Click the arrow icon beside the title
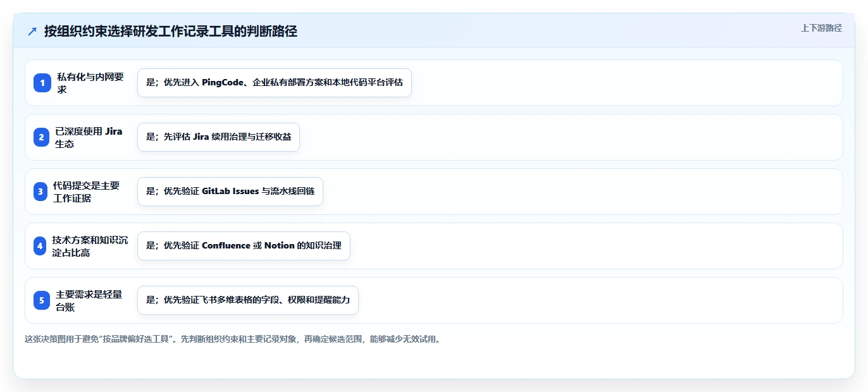 pos(32,32)
